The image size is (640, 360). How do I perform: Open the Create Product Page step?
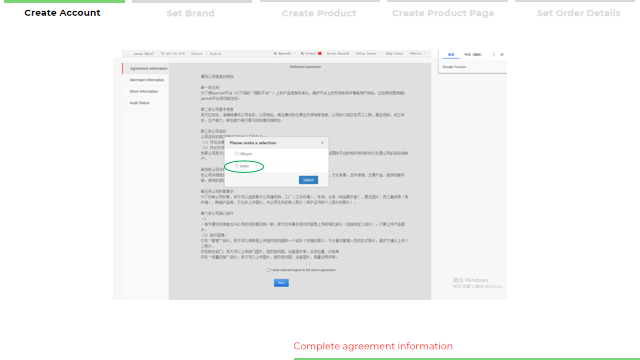[x=443, y=13]
